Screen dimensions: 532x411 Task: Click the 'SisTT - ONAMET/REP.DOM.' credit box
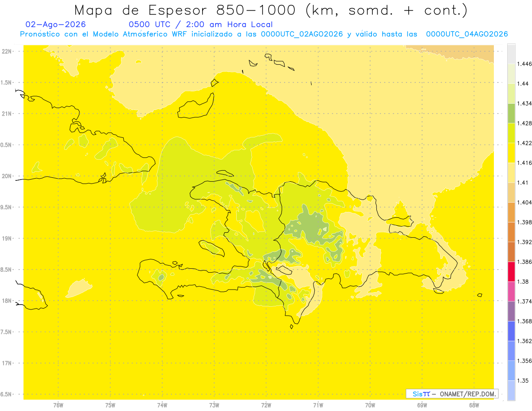[452, 394]
